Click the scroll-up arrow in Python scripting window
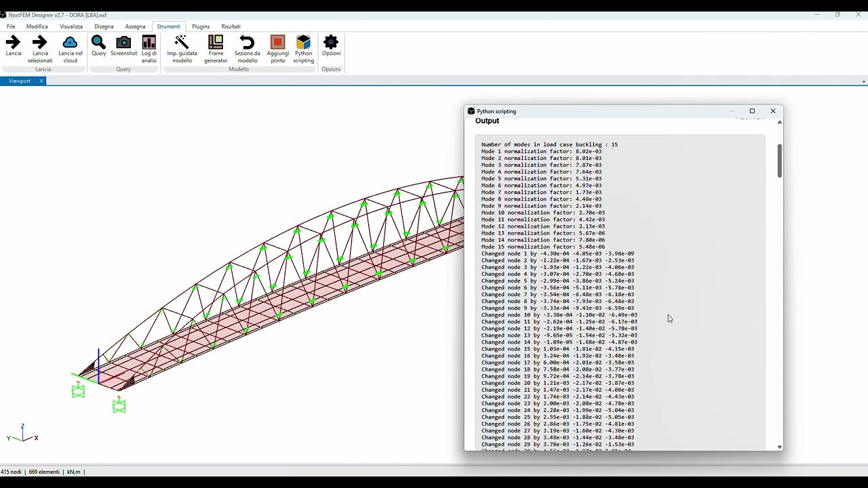This screenshot has width=868, height=488. [x=780, y=122]
